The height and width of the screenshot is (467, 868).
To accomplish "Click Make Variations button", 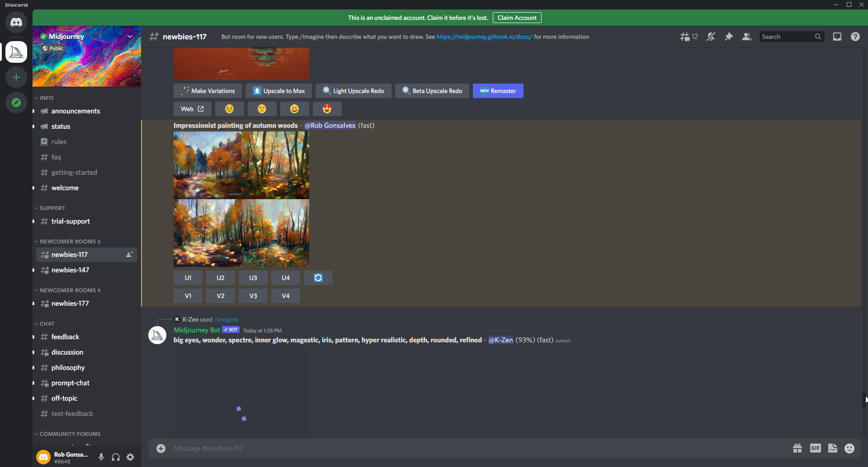I will 208,91.
